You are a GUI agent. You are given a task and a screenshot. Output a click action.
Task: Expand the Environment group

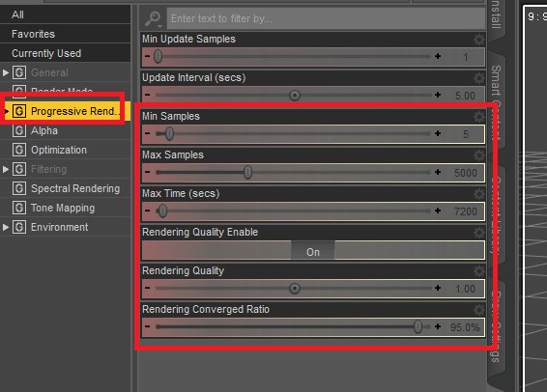pos(5,227)
